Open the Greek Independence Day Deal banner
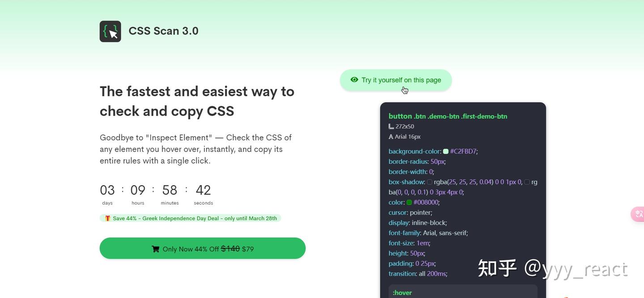644x298 pixels. tap(190, 218)
